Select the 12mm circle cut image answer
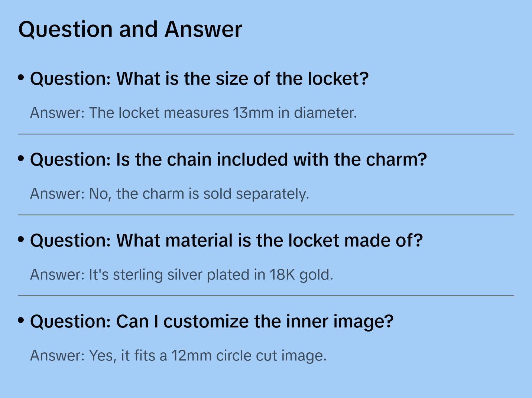Viewport: 532px width, 398px height. (178, 356)
